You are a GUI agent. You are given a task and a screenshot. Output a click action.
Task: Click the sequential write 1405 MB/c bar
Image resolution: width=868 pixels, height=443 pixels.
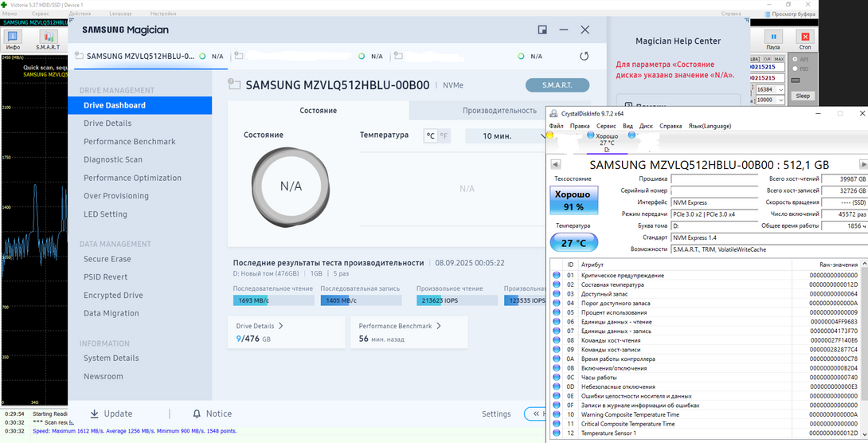click(361, 300)
